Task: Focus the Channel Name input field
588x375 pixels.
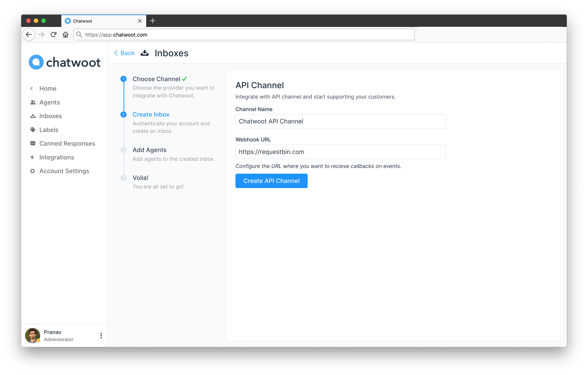Action: coord(340,121)
